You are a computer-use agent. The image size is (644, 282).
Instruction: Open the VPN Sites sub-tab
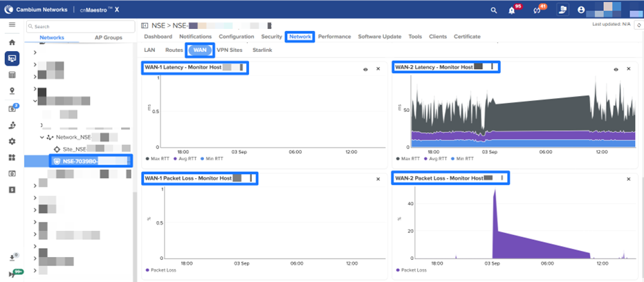pyautogui.click(x=231, y=50)
